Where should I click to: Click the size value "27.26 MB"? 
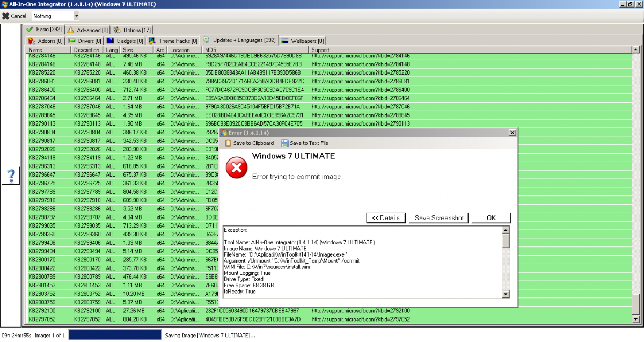pos(133,311)
